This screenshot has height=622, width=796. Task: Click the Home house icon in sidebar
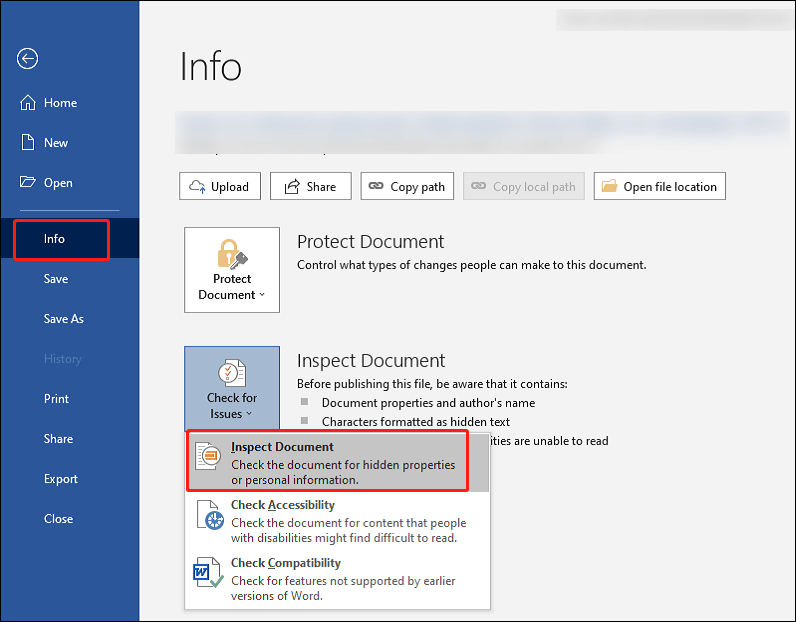28,103
